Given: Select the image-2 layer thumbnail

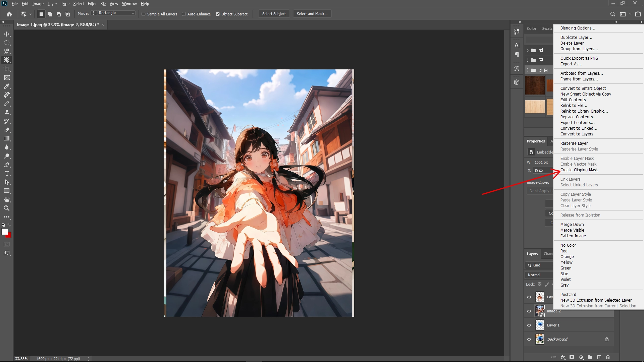Looking at the screenshot, I should tap(540, 311).
